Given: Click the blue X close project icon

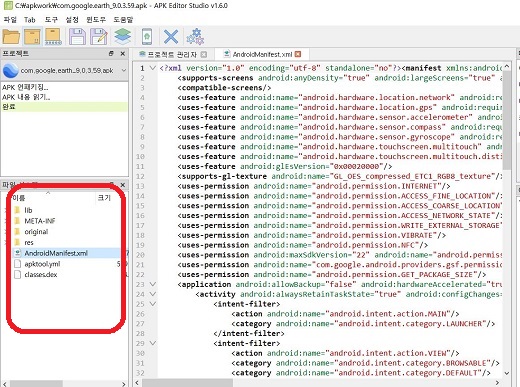Looking at the screenshot, I should coord(171,36).
